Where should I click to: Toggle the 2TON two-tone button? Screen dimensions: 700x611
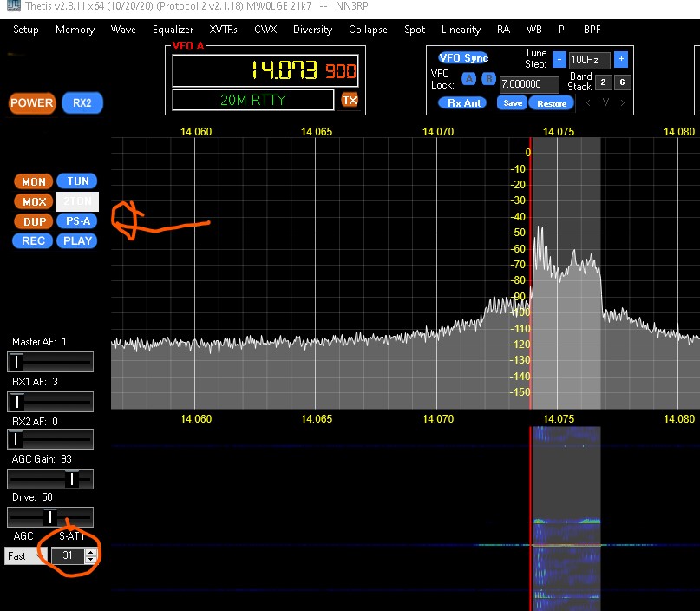77,201
